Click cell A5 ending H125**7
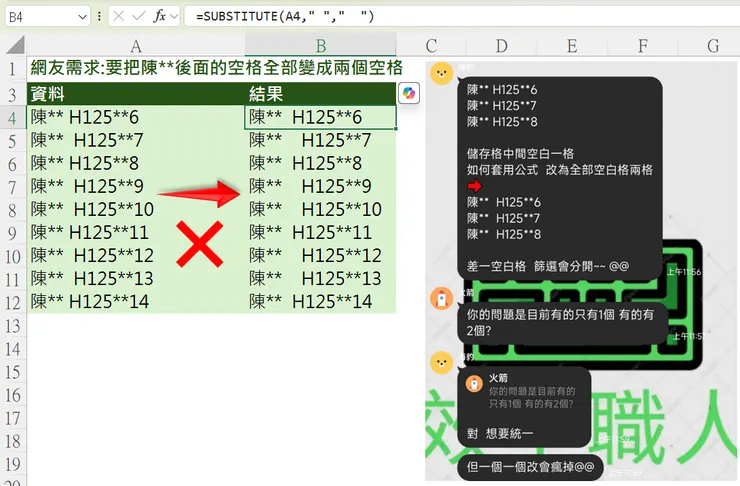Screen dimensions: 740x486 tap(136, 140)
